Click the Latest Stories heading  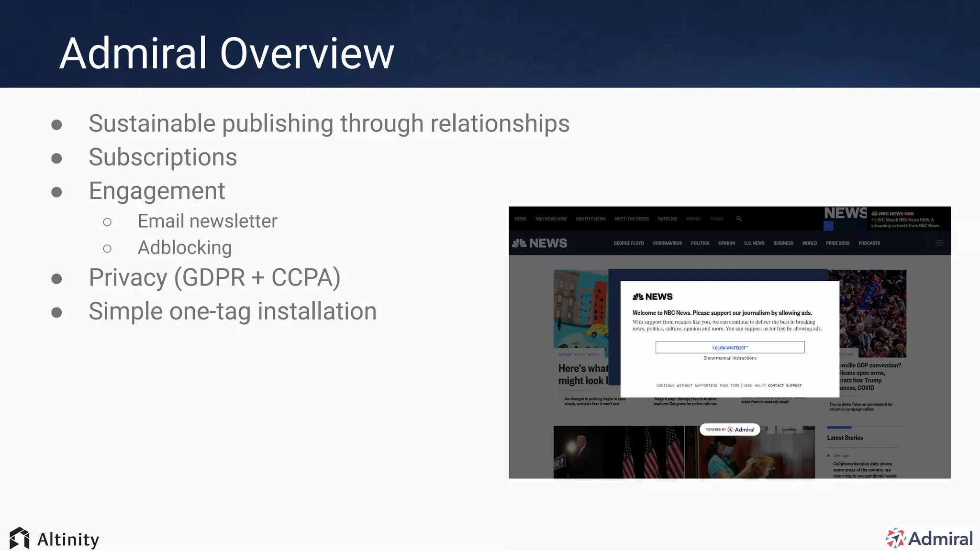click(845, 438)
